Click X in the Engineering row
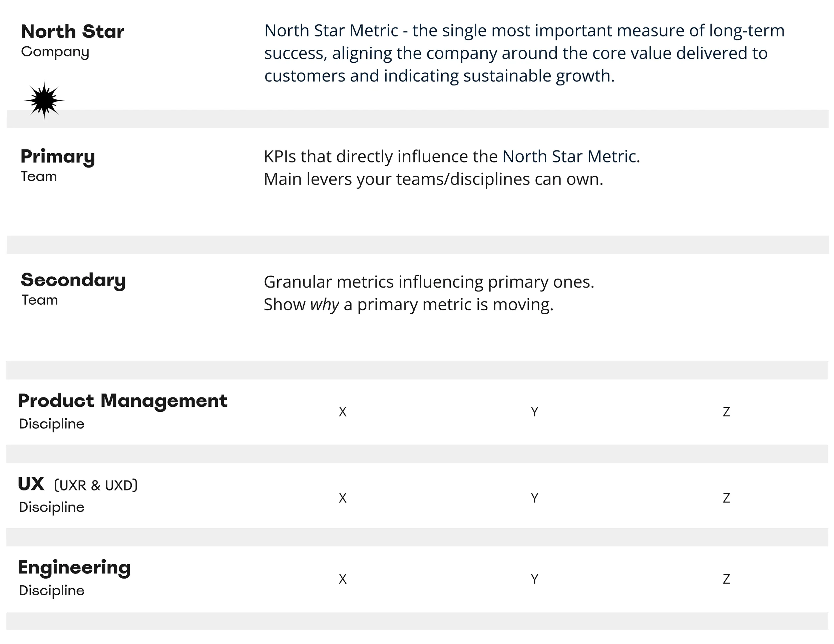Viewport: 834px width, 644px height. (343, 580)
